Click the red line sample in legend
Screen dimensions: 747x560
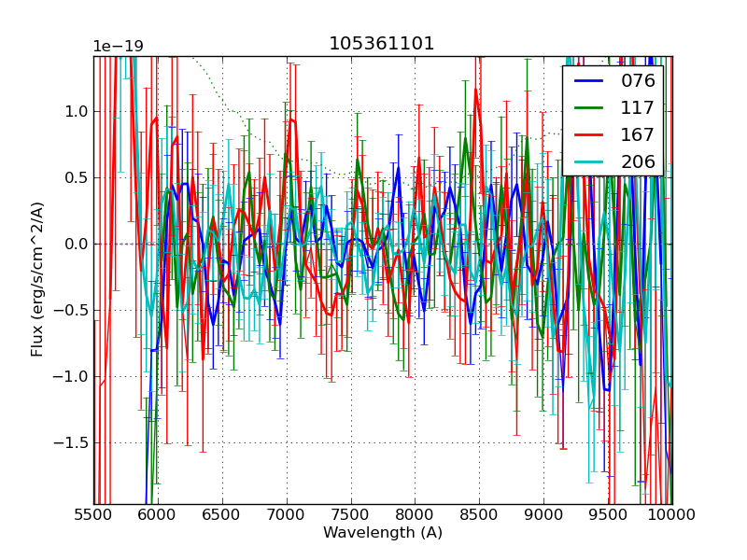[588, 135]
